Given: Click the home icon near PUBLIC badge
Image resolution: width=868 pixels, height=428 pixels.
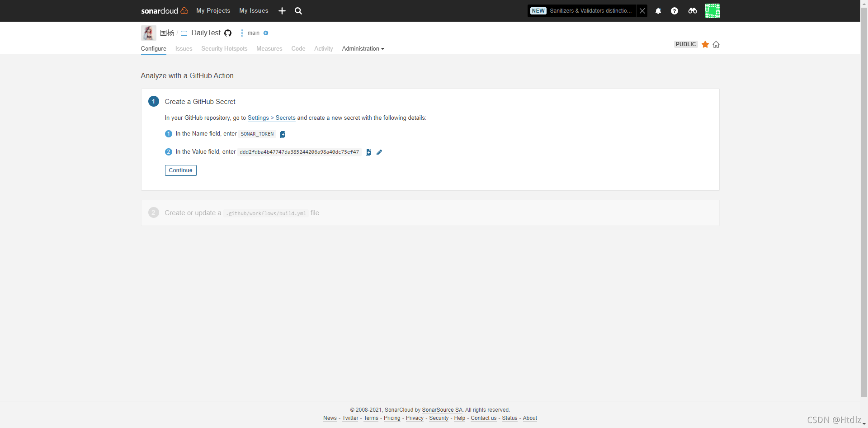Looking at the screenshot, I should pos(716,44).
